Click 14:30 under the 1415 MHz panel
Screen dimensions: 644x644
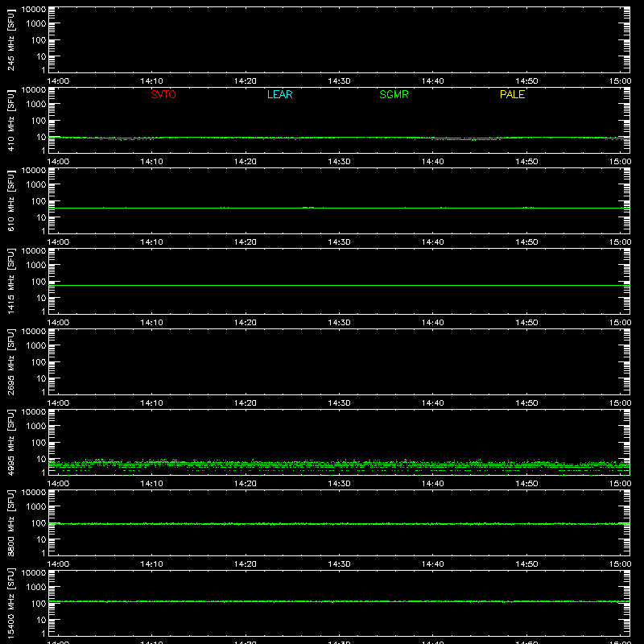coord(339,323)
